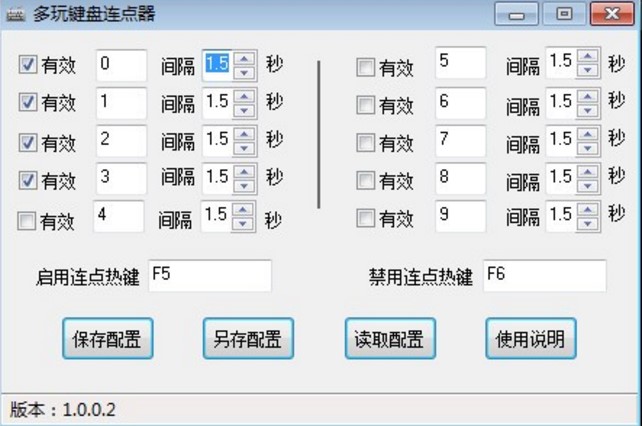Increment key 8 interval with up arrow
Screen dimensions: 642x426
(588, 172)
